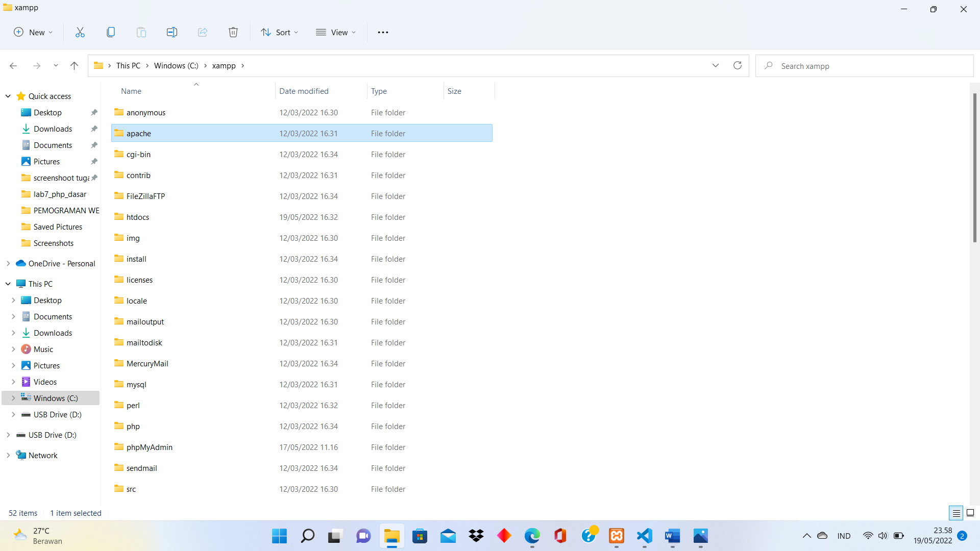Switch to details view icon in status bar

click(x=956, y=513)
